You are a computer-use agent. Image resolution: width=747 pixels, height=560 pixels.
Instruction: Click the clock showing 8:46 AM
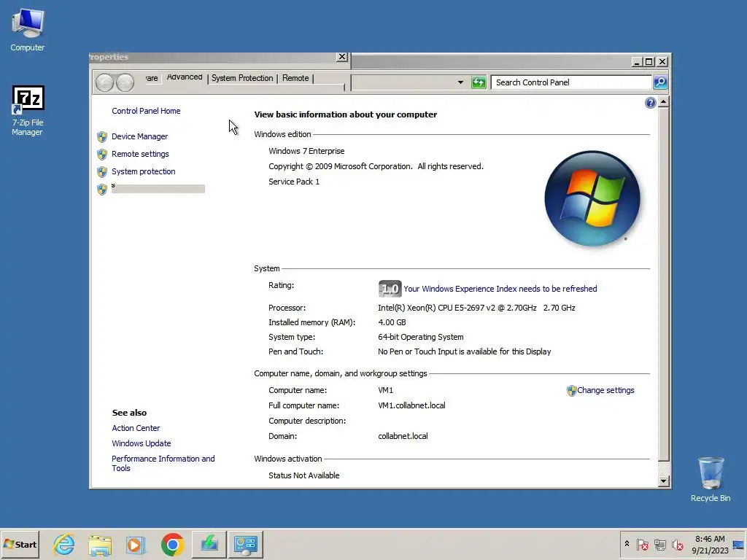[710, 539]
